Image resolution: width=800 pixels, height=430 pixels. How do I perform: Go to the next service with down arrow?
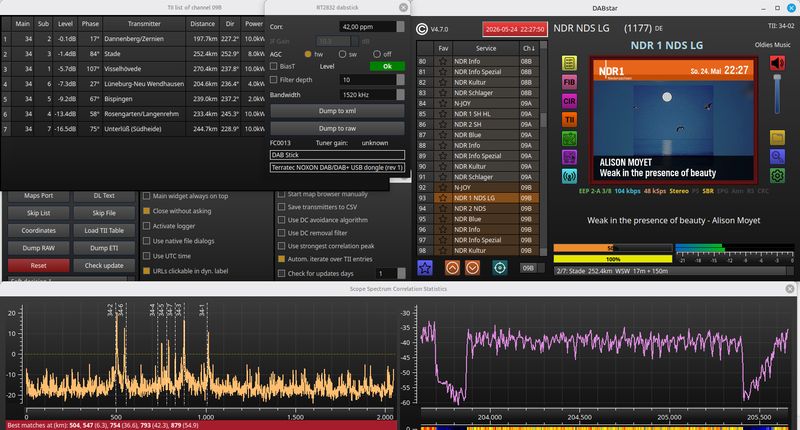coord(472,267)
